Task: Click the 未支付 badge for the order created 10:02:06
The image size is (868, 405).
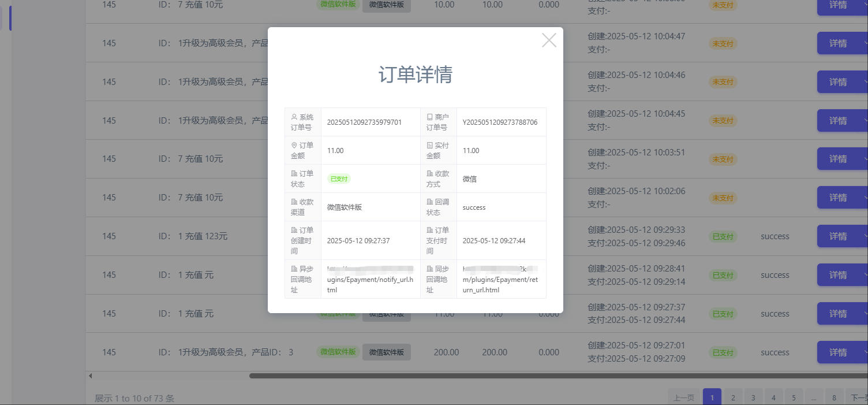Action: (723, 198)
